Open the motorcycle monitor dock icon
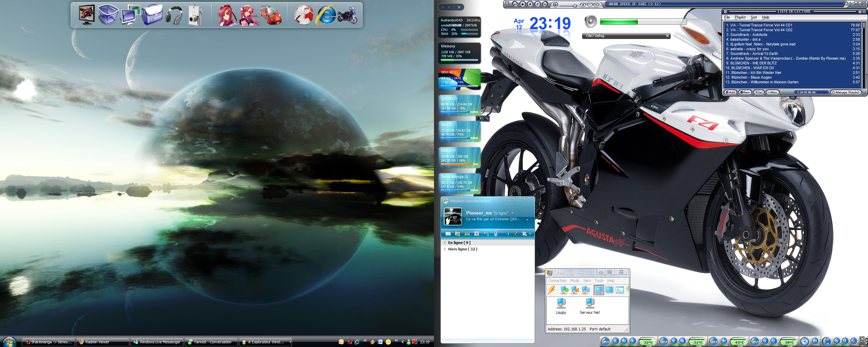Viewport: 868px width, 347px height. (x=87, y=15)
